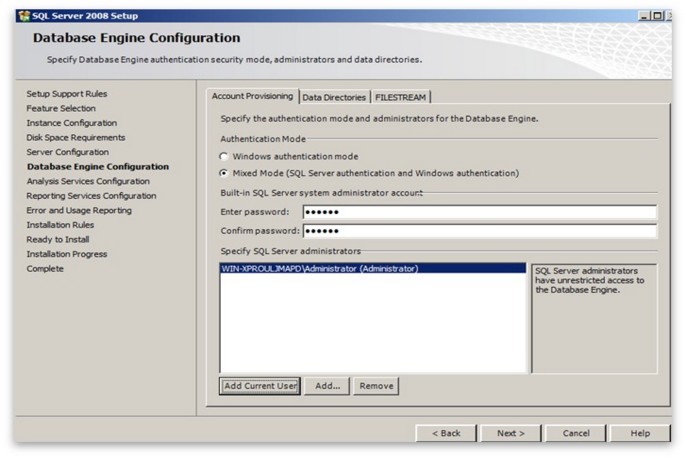The image size is (686, 458).
Task: Select Mixed Mode authentication radio button
Action: pos(224,173)
